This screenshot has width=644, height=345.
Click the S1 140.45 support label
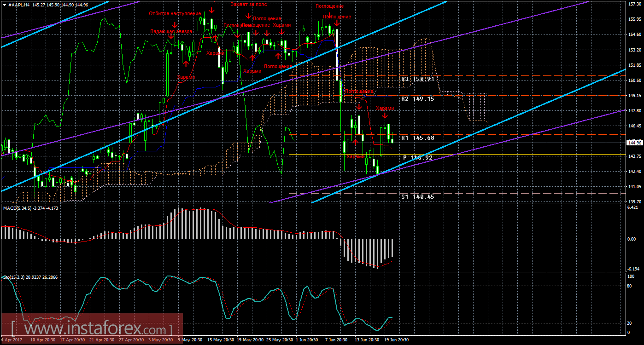tap(417, 197)
